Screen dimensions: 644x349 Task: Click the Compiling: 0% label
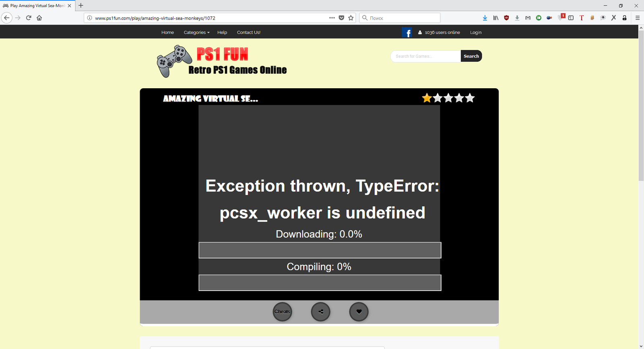[319, 267]
